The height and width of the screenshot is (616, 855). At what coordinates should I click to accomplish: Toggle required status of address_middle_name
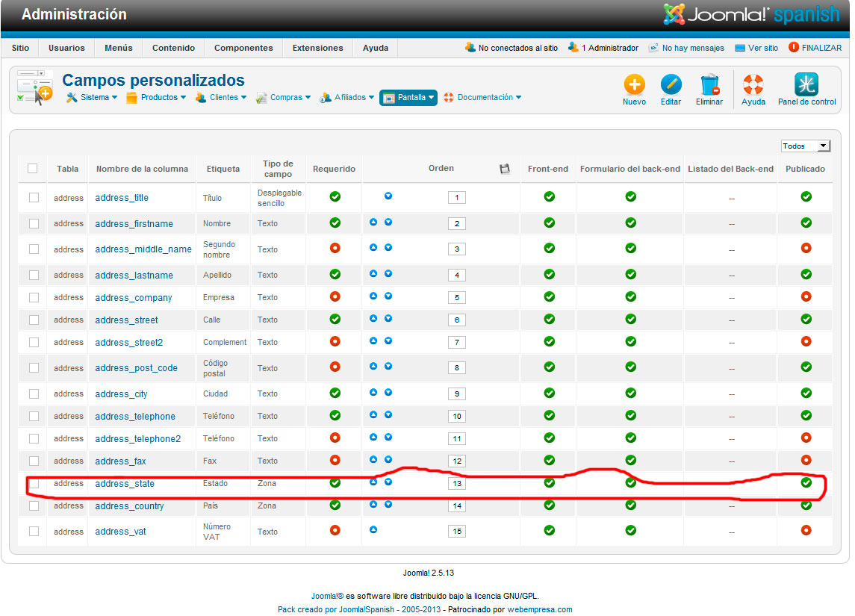335,248
